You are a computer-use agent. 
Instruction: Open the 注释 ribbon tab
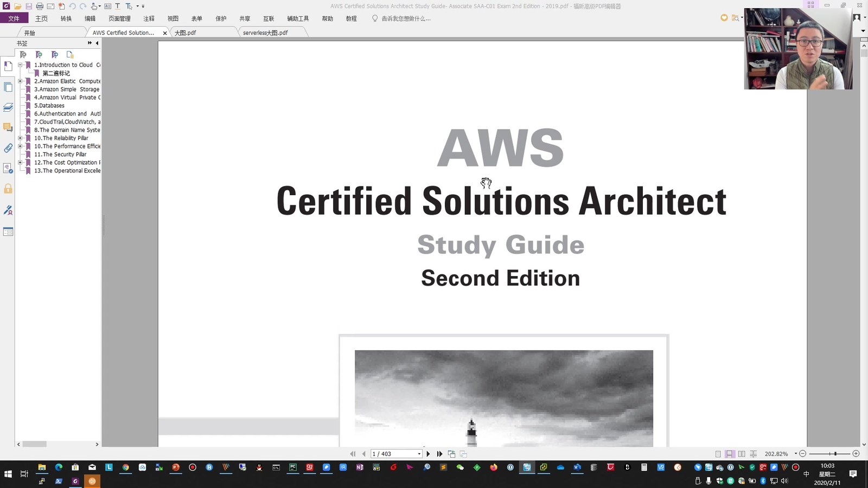(149, 18)
